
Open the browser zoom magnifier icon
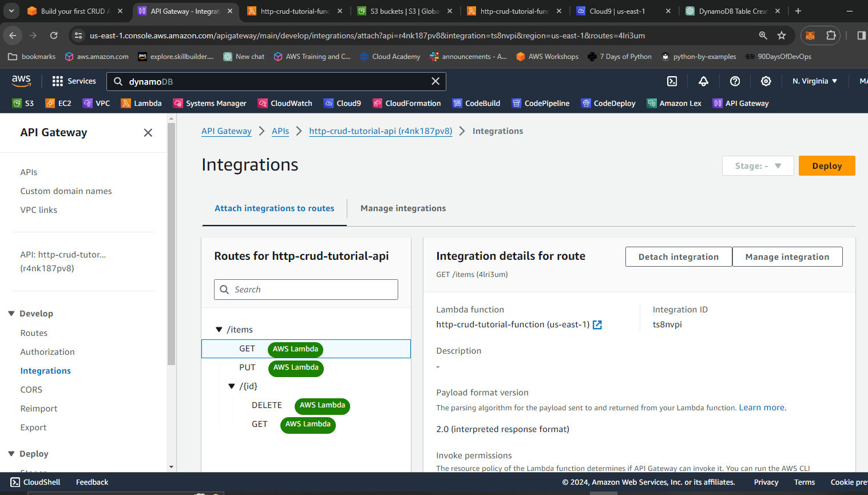(763, 35)
